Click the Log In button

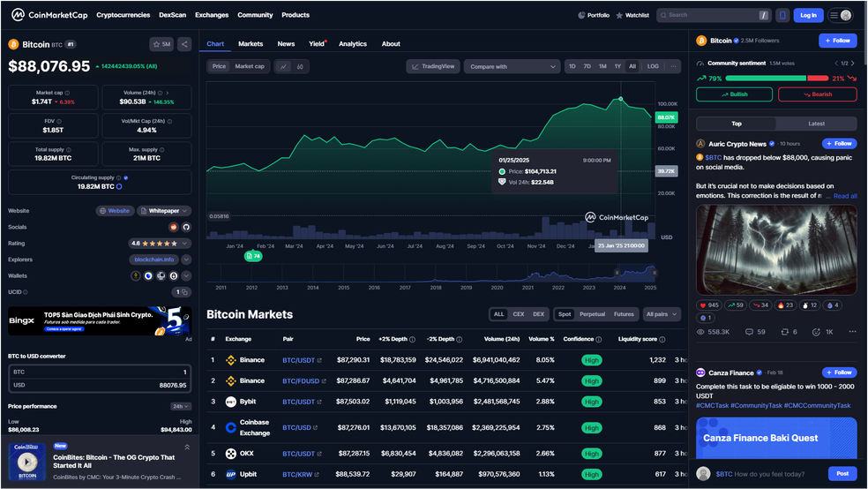click(x=809, y=16)
